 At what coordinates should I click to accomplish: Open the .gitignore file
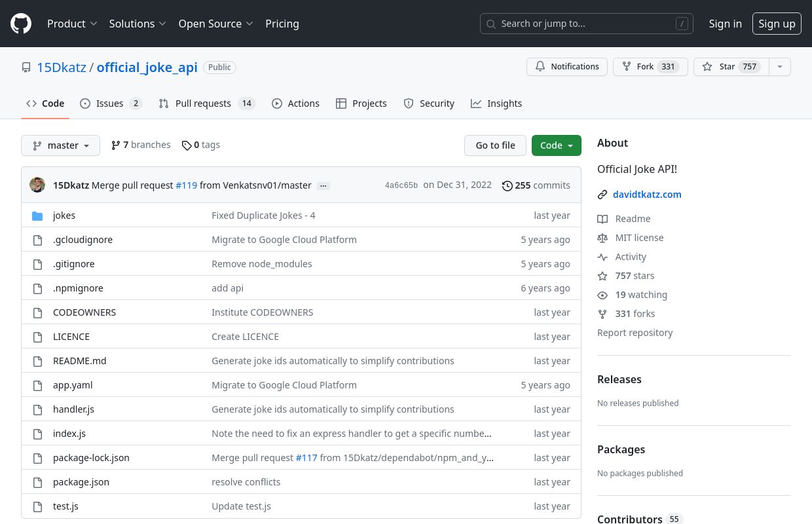[x=74, y=264]
